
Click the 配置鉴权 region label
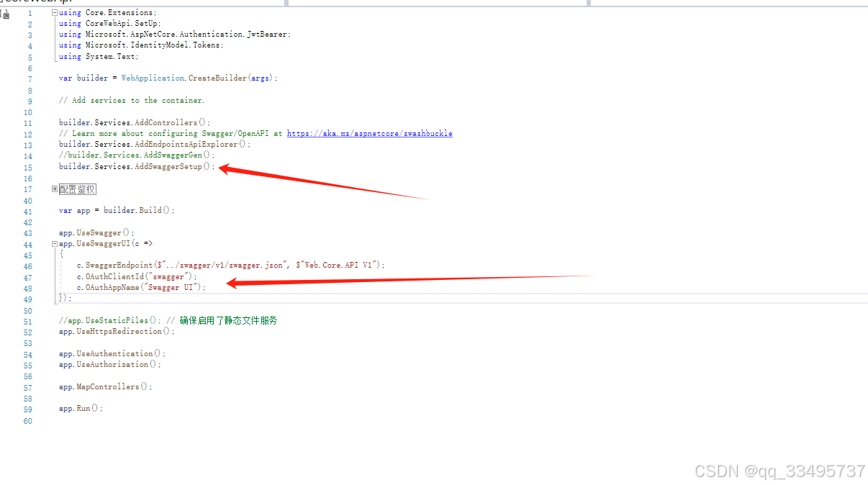coord(77,189)
